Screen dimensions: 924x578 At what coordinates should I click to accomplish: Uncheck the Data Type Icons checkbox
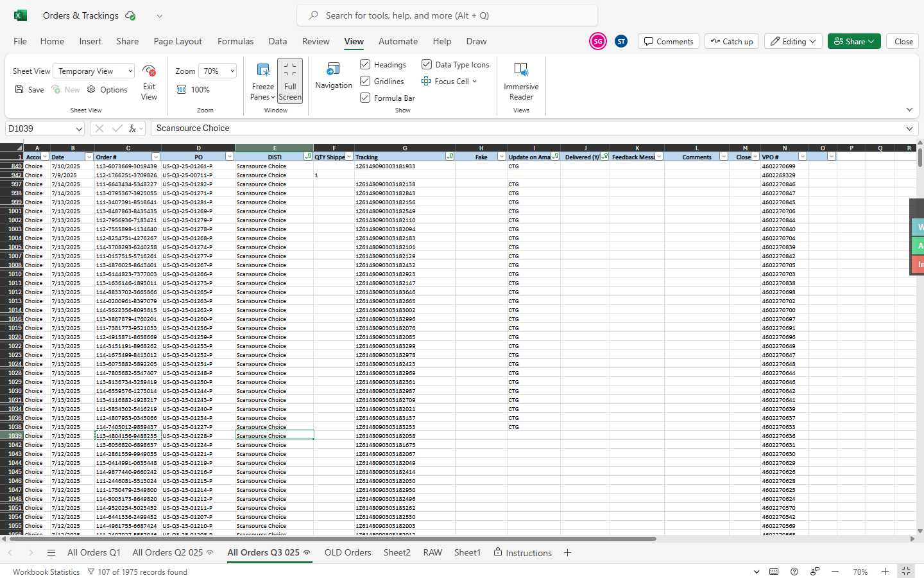[426, 64]
